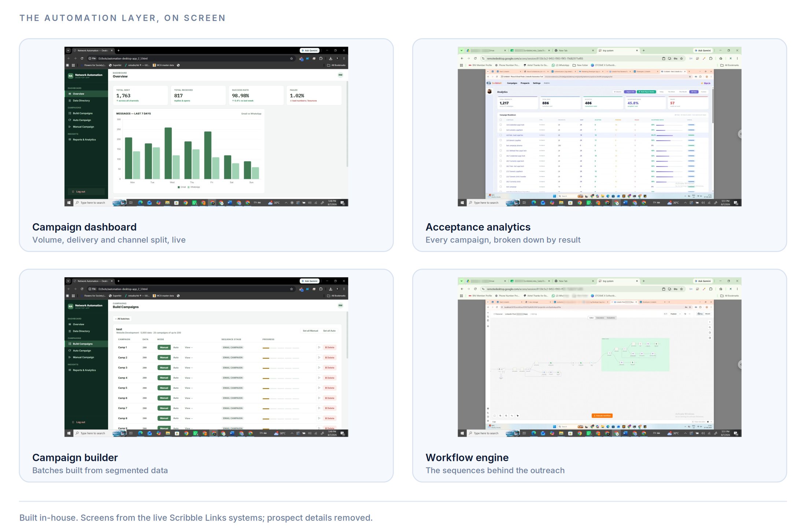Launch Edge from Campaign dashboard taskbar
806x532 pixels.
(140, 203)
